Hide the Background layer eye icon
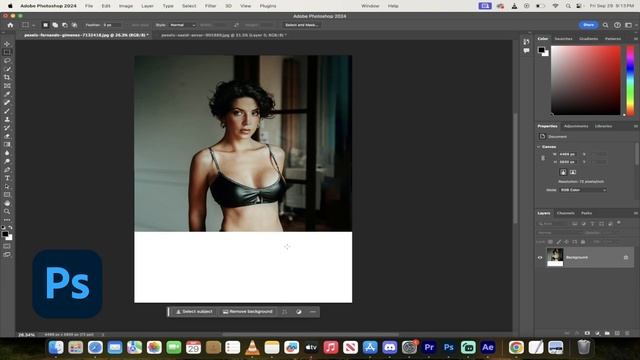The width and height of the screenshot is (640, 360). click(x=540, y=258)
